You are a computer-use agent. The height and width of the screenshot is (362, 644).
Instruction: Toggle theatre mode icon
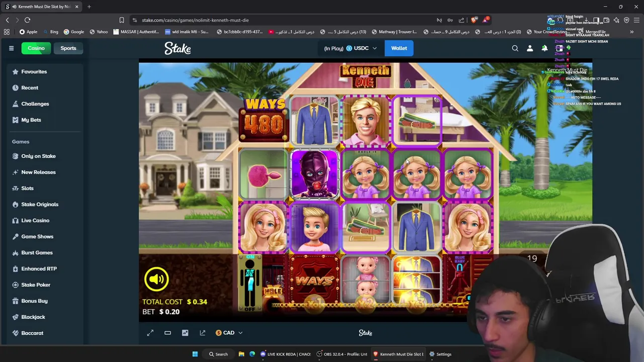point(168,333)
